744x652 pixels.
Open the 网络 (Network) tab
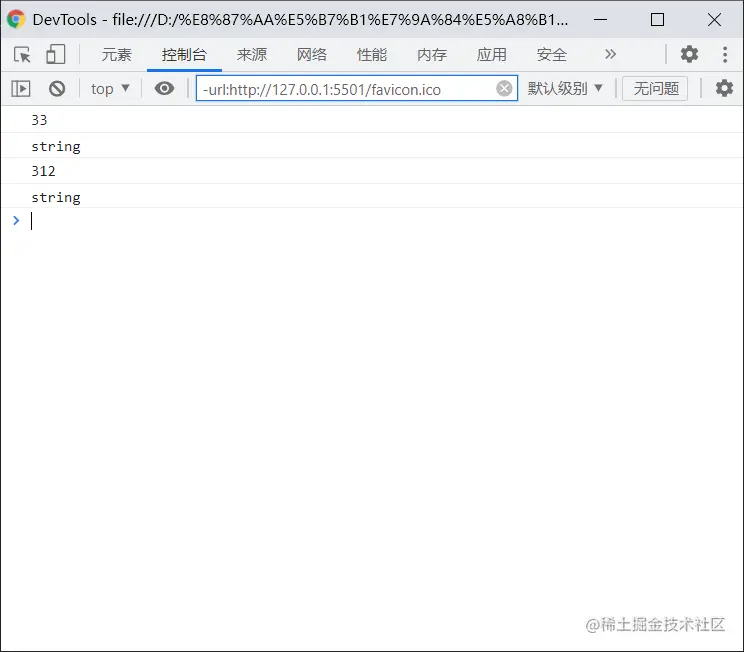[312, 55]
